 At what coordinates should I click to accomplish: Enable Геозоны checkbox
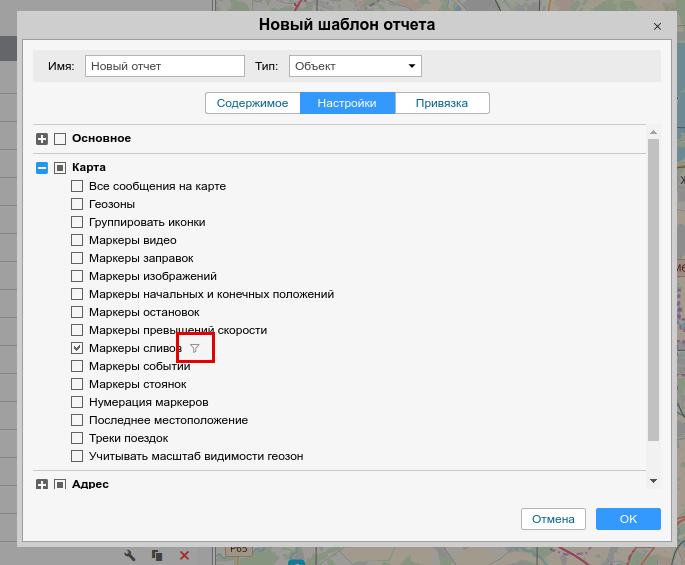pos(77,204)
